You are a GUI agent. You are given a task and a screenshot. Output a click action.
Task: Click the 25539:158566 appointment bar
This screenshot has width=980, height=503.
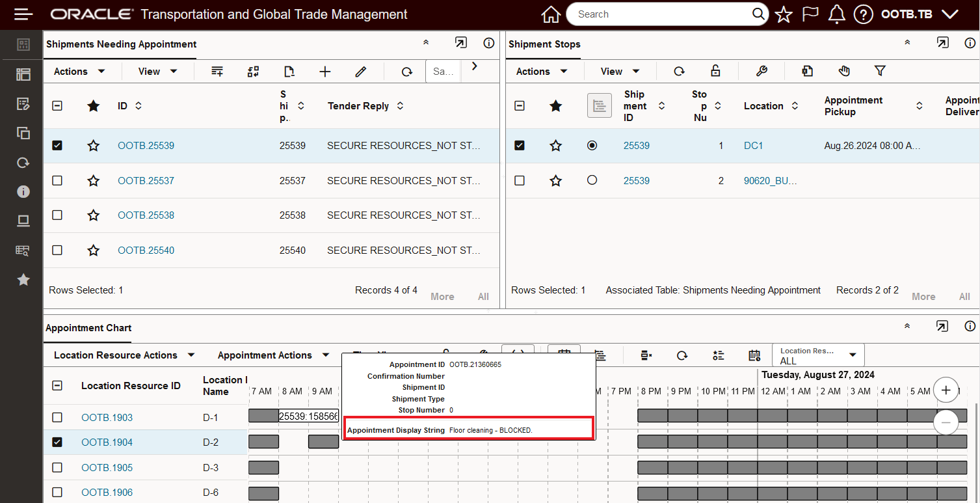click(x=309, y=416)
